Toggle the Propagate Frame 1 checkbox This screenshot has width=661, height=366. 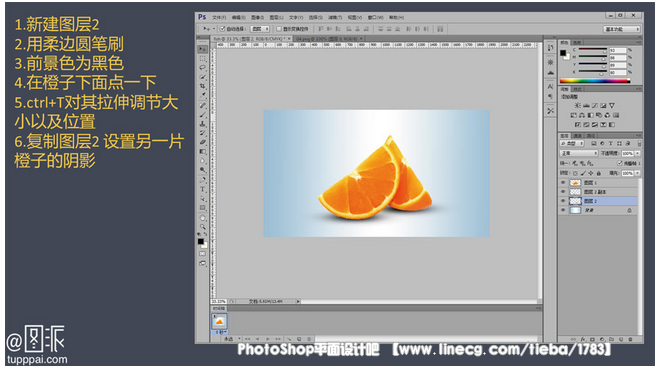619,163
